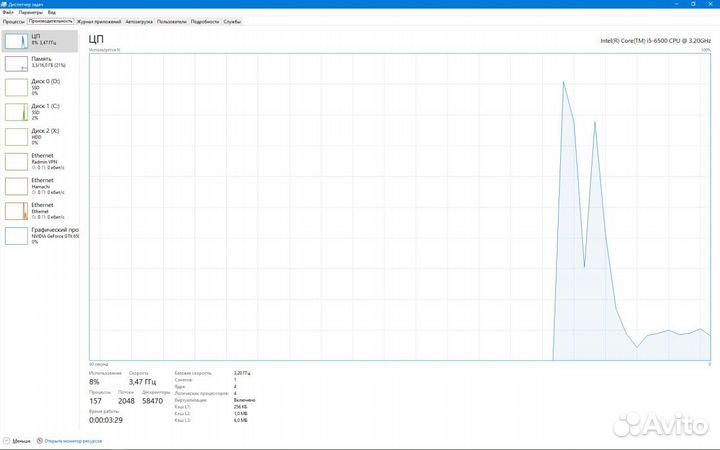720x450 pixels.
Task: Click the resource monitor icon at bottom
Action: (x=40, y=439)
